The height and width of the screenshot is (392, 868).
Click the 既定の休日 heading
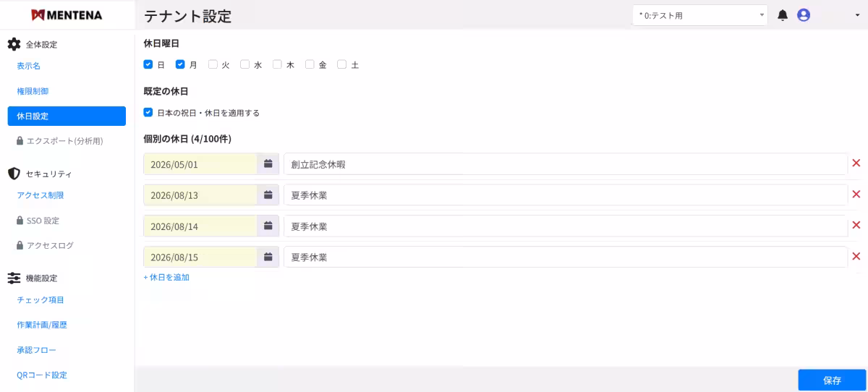click(166, 91)
